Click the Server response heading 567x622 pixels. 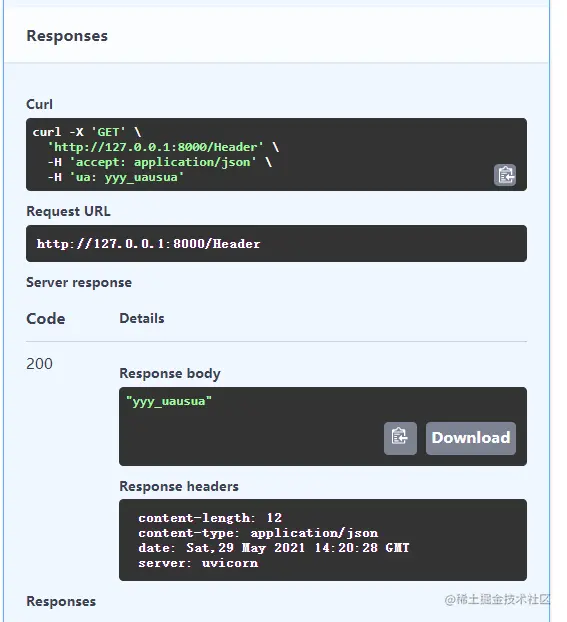[79, 282]
